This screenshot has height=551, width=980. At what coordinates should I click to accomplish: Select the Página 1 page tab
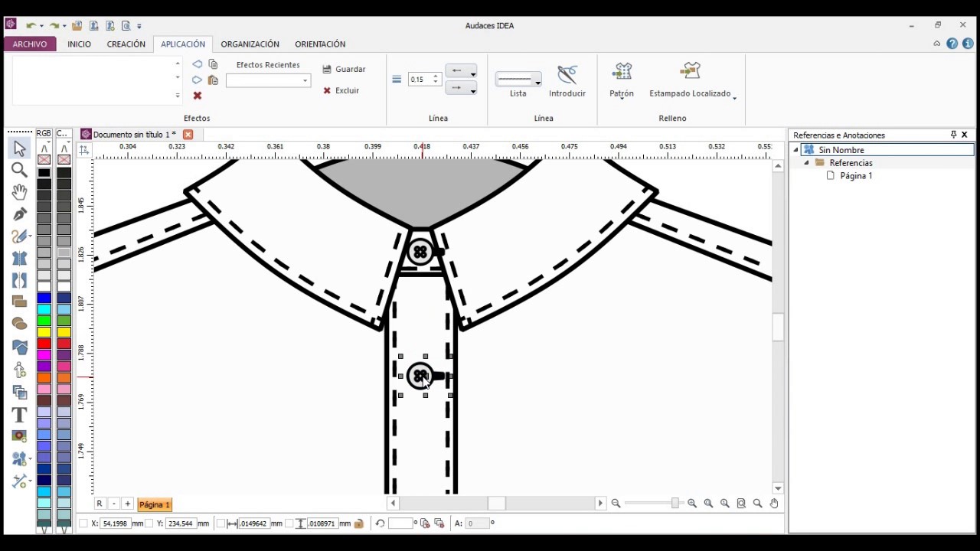pyautogui.click(x=155, y=504)
